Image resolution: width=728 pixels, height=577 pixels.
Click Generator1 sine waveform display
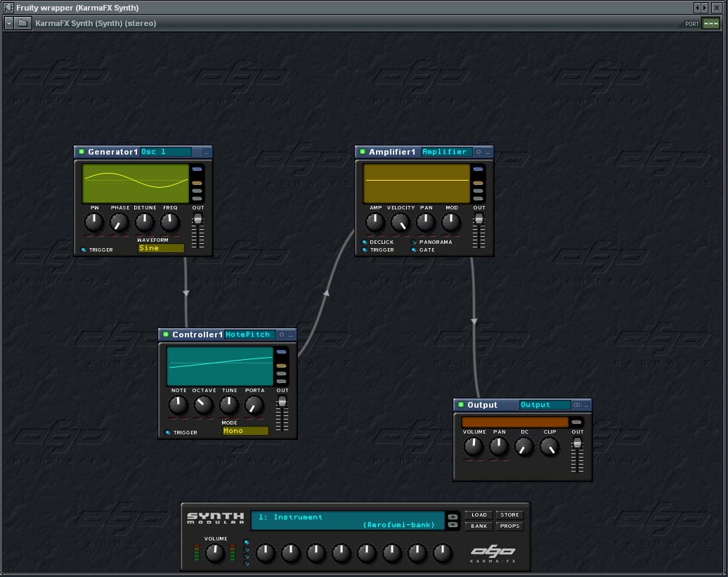point(136,183)
